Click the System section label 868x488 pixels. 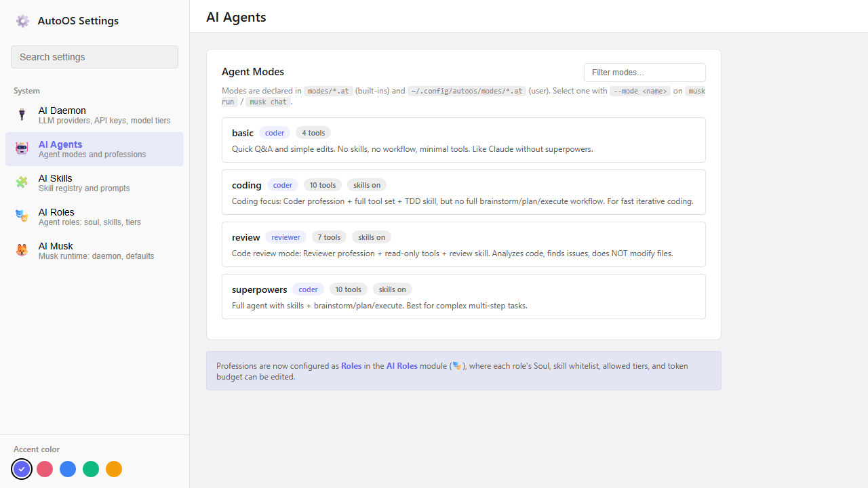click(26, 91)
